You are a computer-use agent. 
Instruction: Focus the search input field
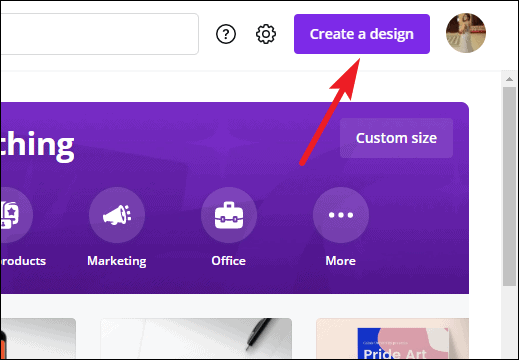(99, 34)
